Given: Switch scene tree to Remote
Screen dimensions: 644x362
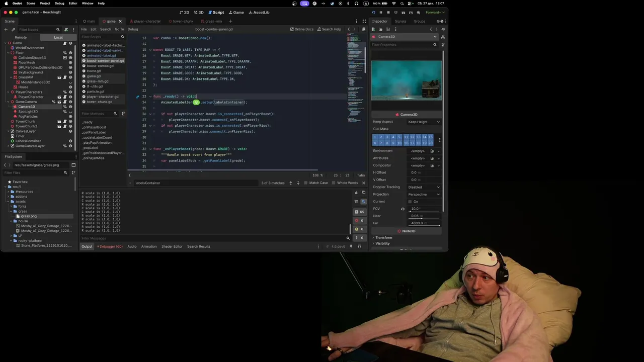Looking at the screenshot, I should pos(21,37).
